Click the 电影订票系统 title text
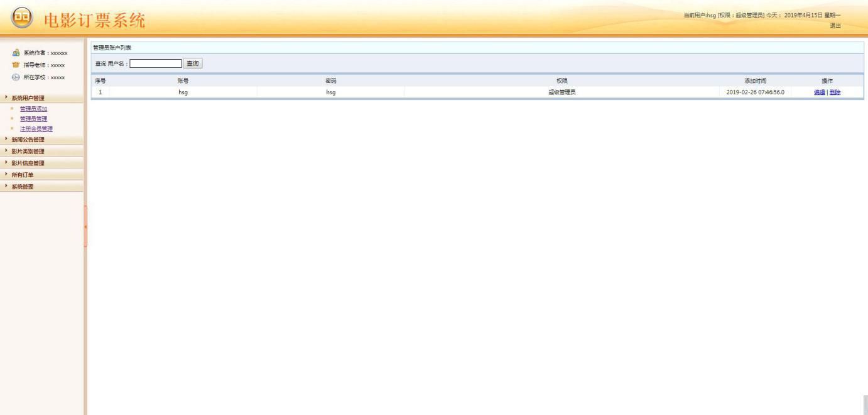 click(x=94, y=20)
